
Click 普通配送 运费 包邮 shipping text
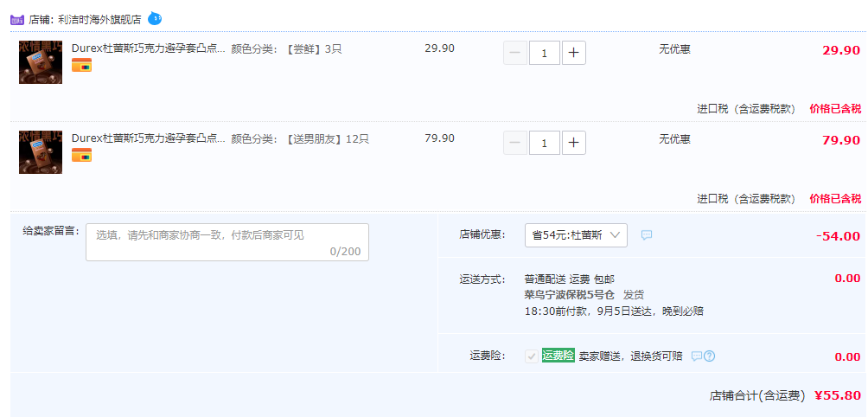tap(569, 279)
